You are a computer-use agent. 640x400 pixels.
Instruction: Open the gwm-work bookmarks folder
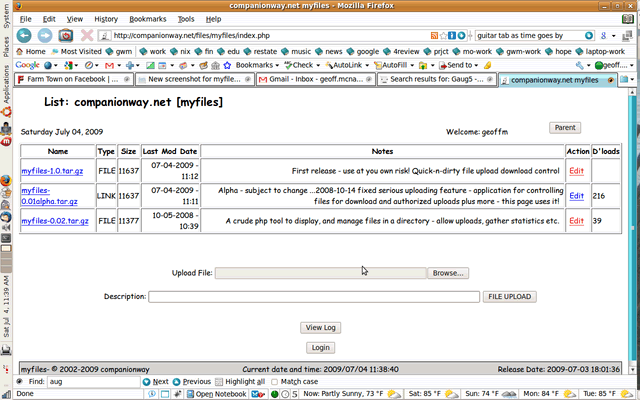pos(518,51)
